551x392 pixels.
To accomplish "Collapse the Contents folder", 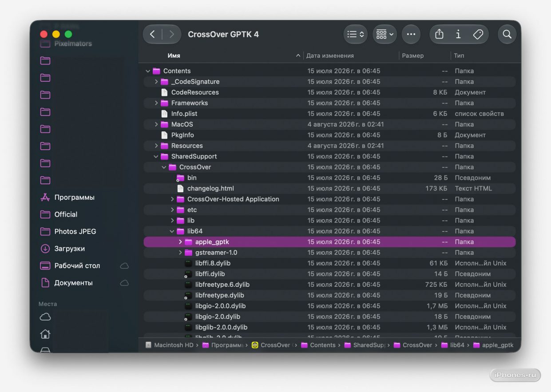I will tap(148, 71).
